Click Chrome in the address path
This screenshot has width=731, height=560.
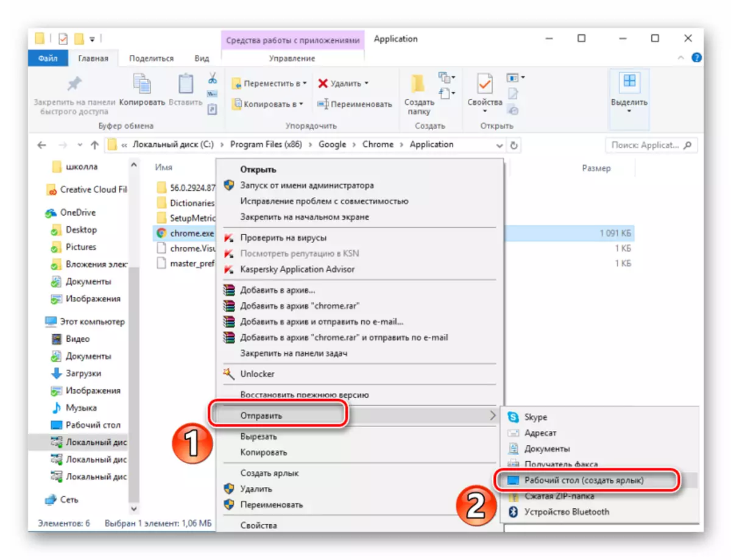pos(378,144)
